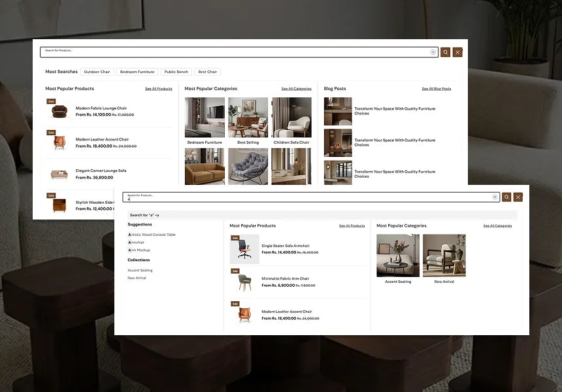Open Elegant Corner Lounge Sofa thumbnail
The image size is (562, 392).
click(x=59, y=174)
